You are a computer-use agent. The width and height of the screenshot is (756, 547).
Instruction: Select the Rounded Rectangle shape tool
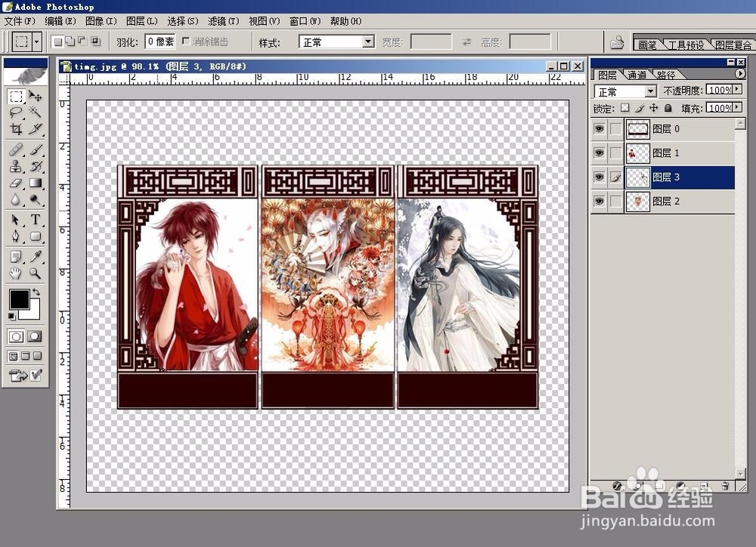35,236
